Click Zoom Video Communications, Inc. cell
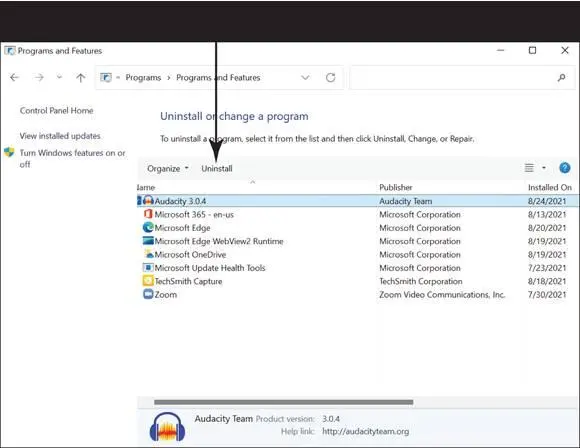580x448 pixels. click(442, 295)
